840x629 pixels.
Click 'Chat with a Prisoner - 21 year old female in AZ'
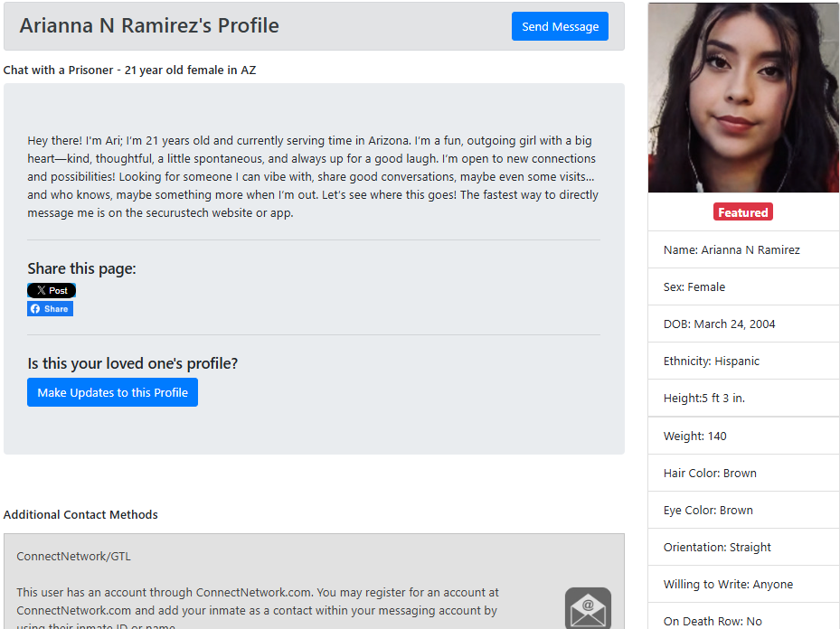[x=129, y=70]
